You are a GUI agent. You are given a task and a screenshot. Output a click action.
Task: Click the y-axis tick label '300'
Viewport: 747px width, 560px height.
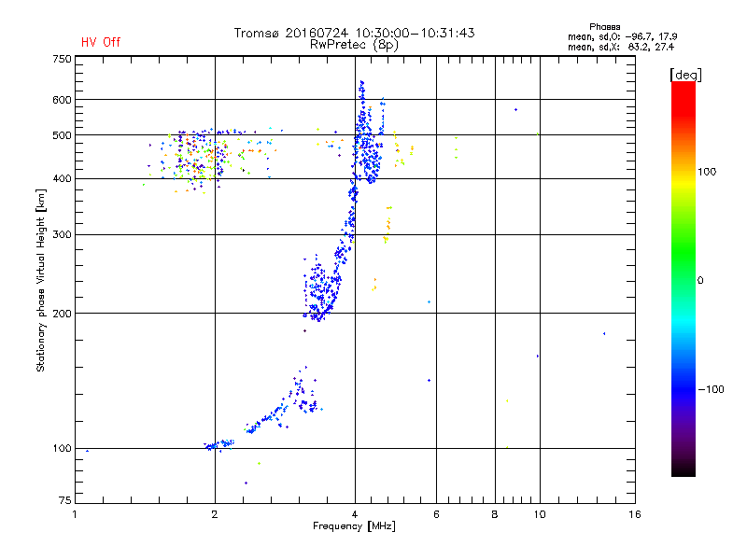(x=62, y=235)
